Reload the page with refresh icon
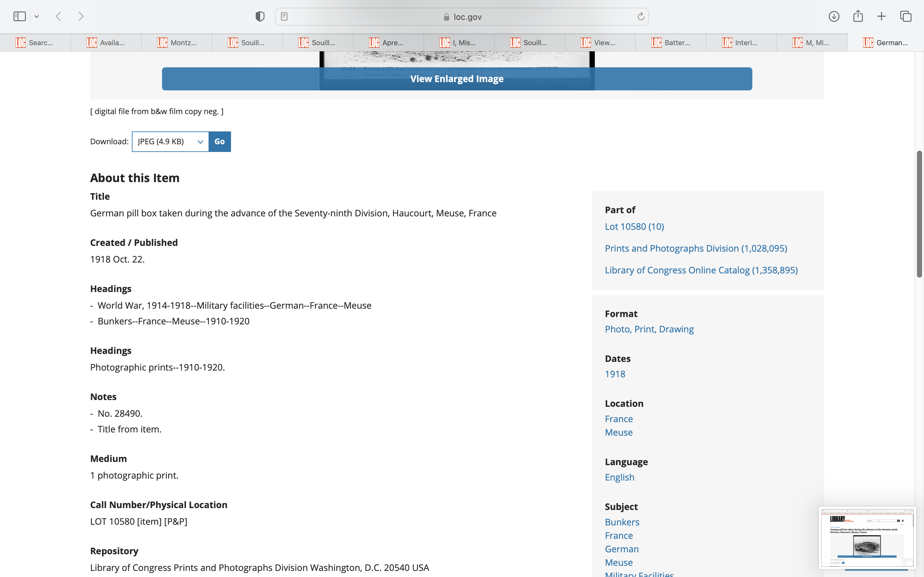 641,16
